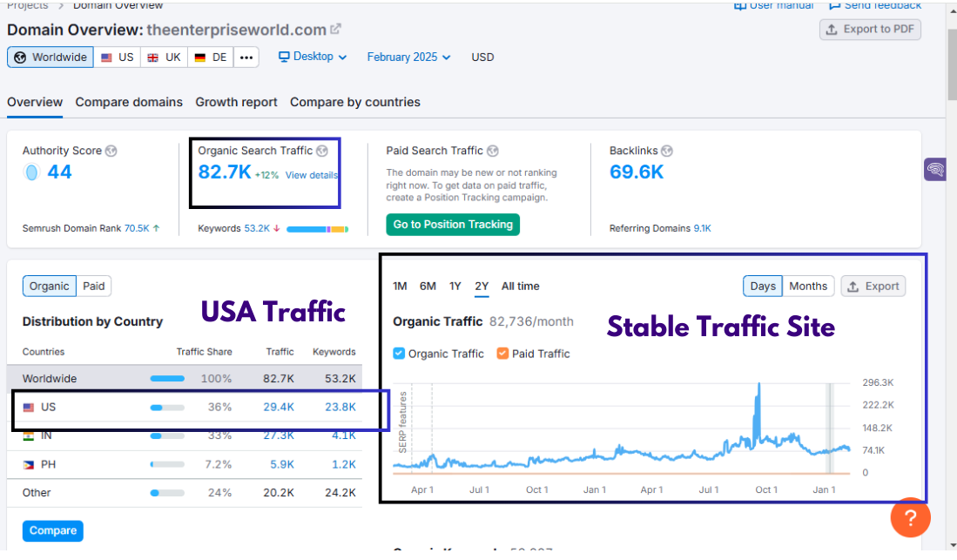Open the February 2025 date dropdown

point(408,57)
